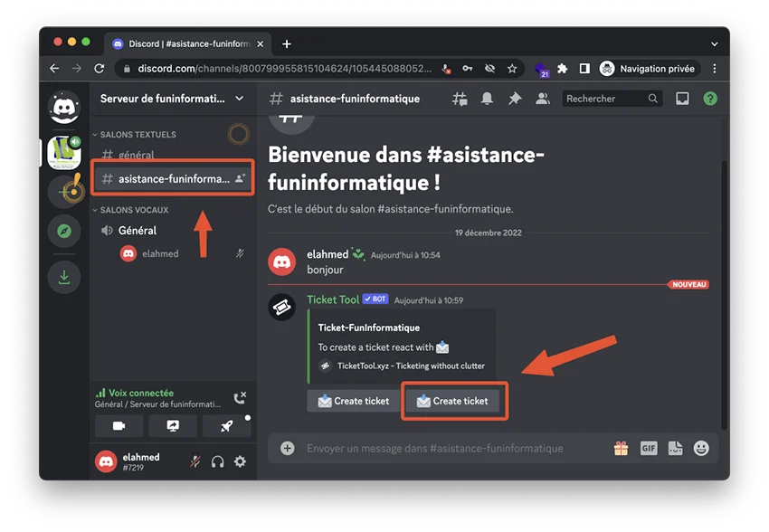Select the asistance-funinformatique channel
This screenshot has height=532, width=769.
(x=172, y=177)
